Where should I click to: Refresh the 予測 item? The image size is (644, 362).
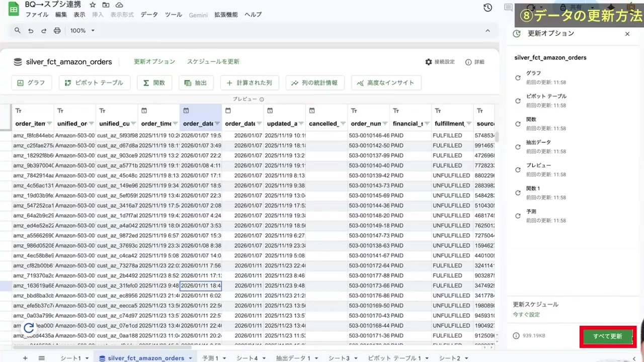click(518, 216)
